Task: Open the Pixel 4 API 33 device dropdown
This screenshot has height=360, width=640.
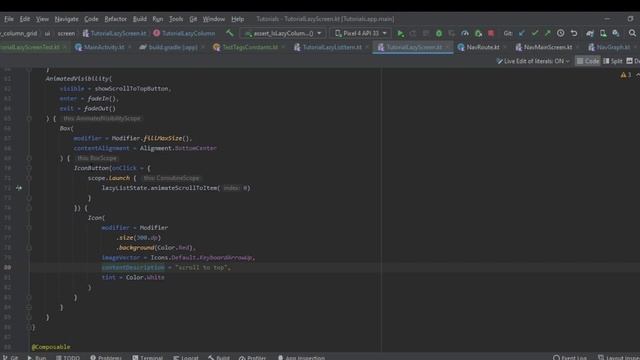Action: [x=361, y=33]
